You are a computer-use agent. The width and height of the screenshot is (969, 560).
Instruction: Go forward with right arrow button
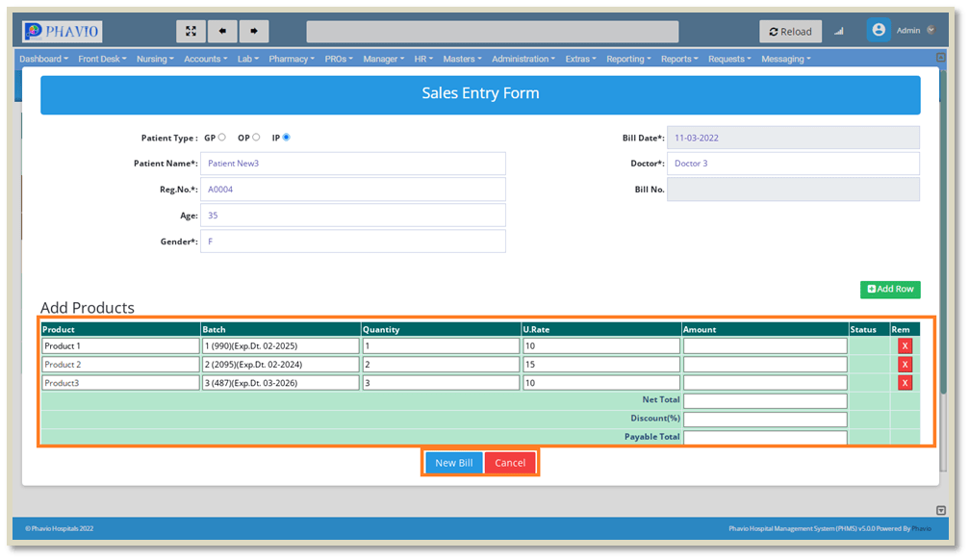coord(254,31)
